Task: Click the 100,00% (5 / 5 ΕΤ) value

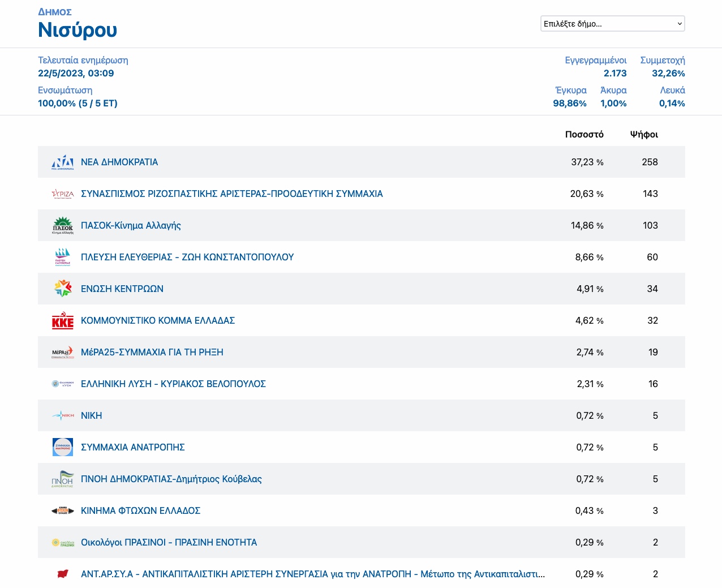Action: click(78, 103)
